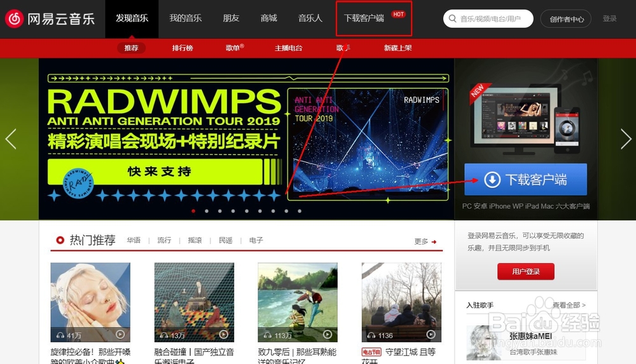Image resolution: width=636 pixels, height=364 pixels.
Task: Click the NetEase Cloud Music logo
Action: tap(50, 18)
